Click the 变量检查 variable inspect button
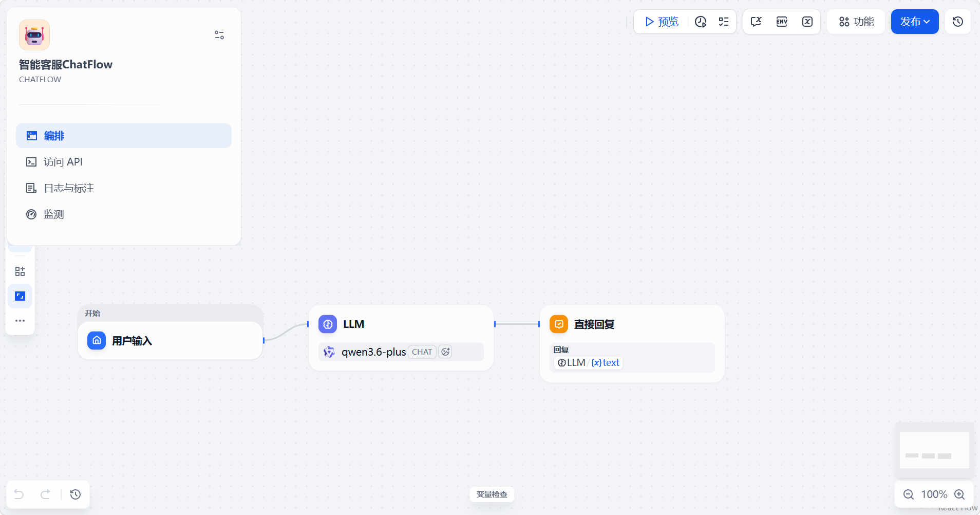980x515 pixels. (x=492, y=494)
